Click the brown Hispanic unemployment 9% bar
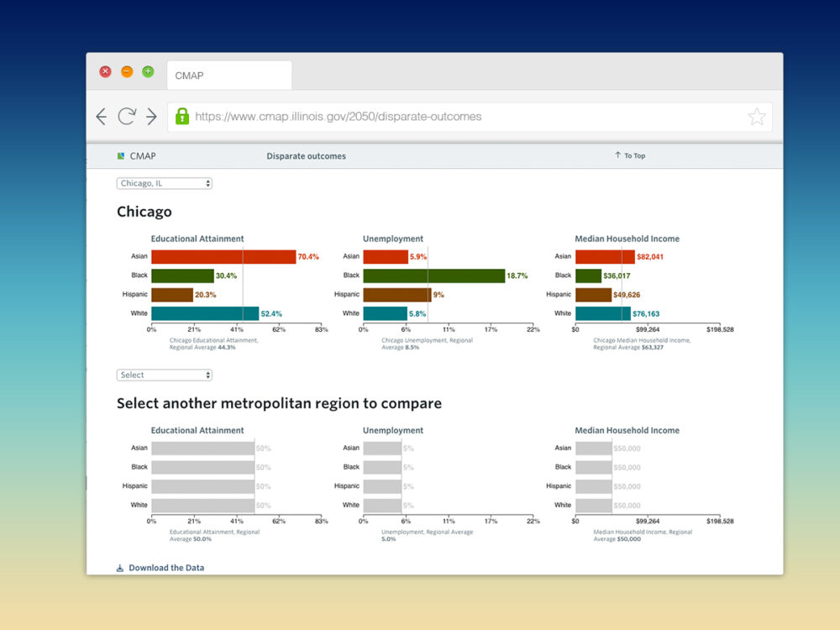This screenshot has width=840, height=630. click(397, 295)
